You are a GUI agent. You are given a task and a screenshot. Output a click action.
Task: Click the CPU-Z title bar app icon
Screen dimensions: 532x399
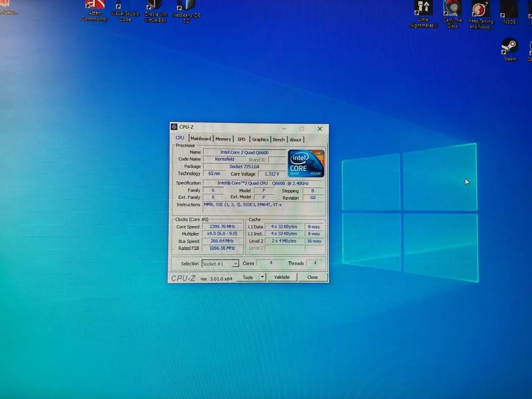point(174,127)
